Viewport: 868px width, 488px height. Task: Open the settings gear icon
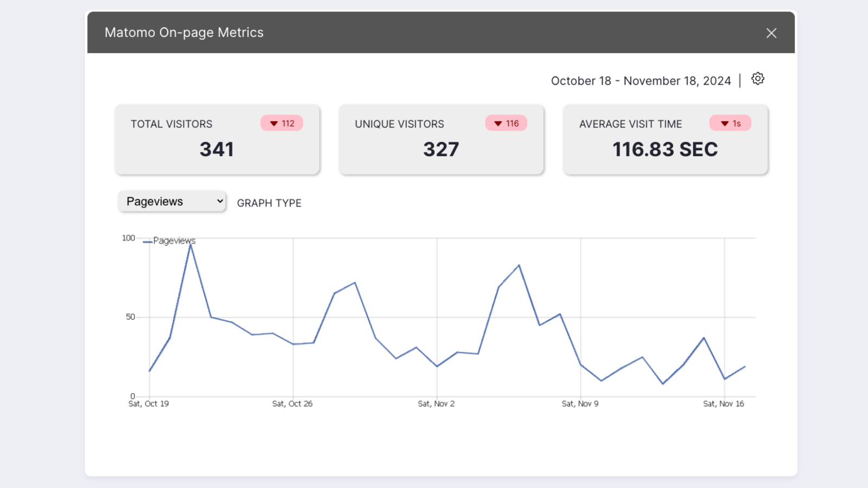click(x=757, y=79)
